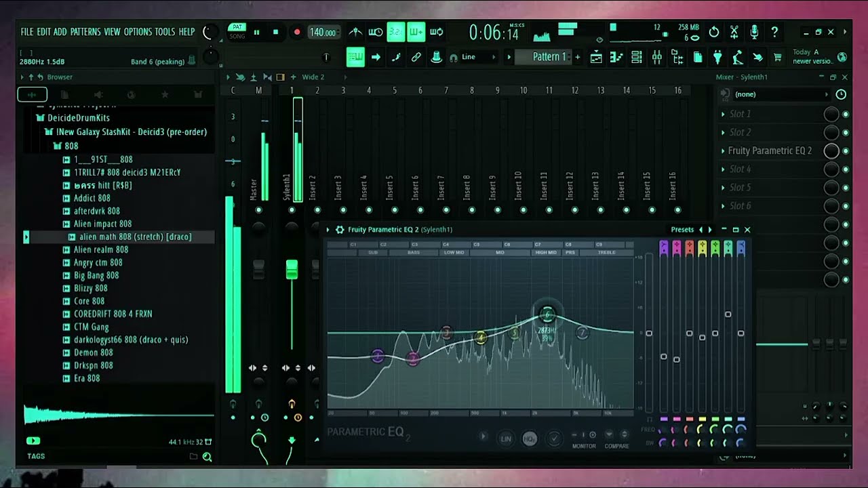Toggle the Slot 1 enable switch
Screen dimensions: 868x488
[x=846, y=114]
